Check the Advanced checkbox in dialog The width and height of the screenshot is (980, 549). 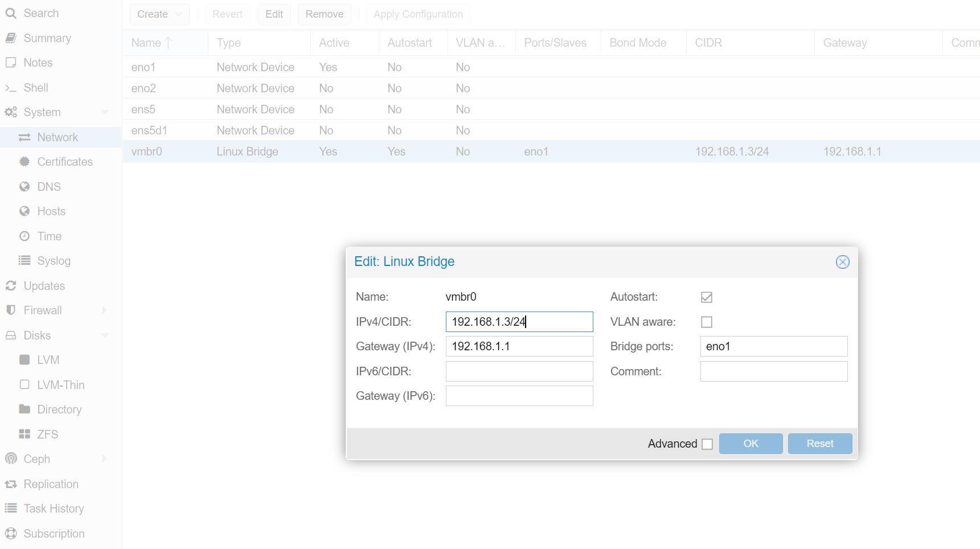(x=708, y=444)
